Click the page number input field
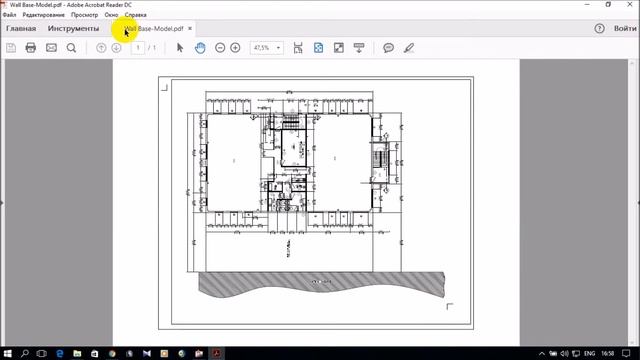The image size is (640, 360). pyautogui.click(x=138, y=48)
